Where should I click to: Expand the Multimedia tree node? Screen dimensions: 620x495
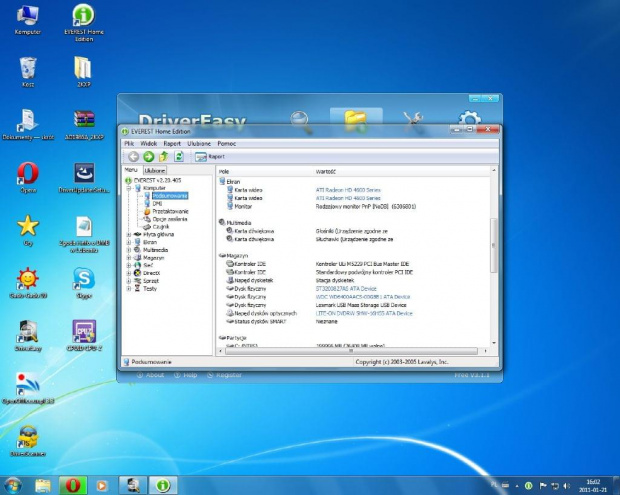129,250
